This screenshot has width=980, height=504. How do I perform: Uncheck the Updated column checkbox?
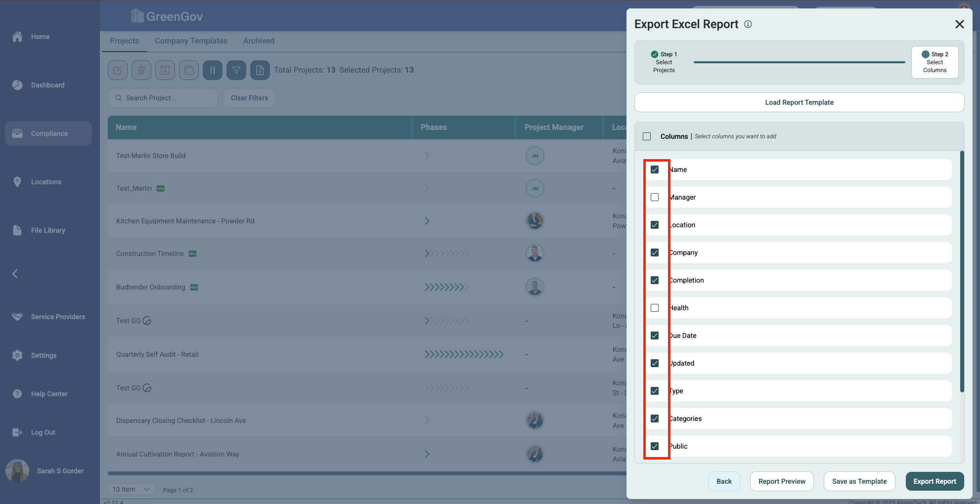[x=655, y=363]
